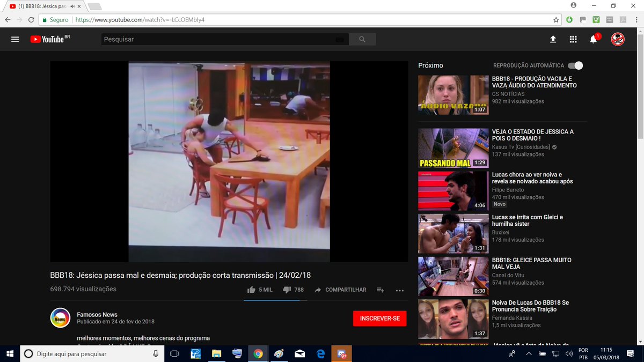This screenshot has height=362, width=644.
Task: Open File Explorer from the taskbar
Action: (216, 353)
